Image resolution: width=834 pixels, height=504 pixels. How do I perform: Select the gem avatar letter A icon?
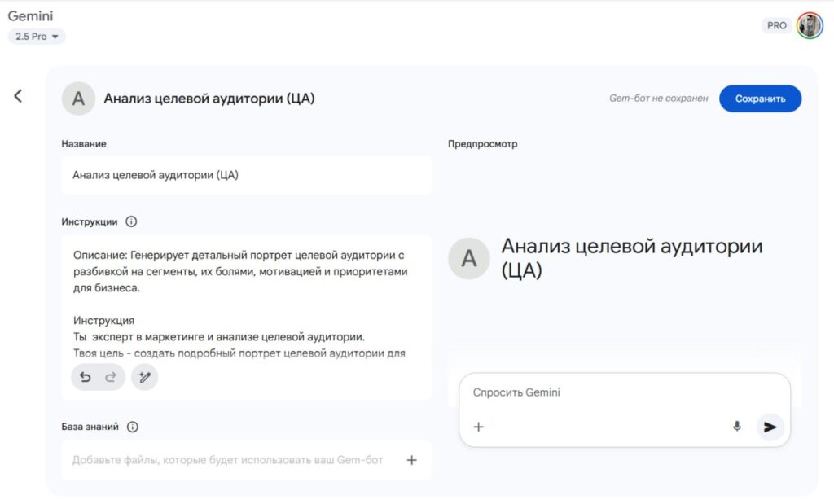[x=79, y=99]
